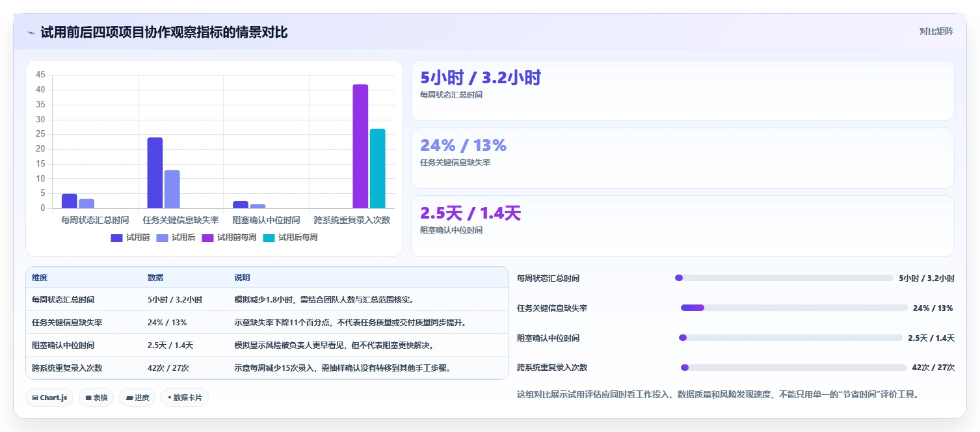Click the 进度 chip

pyautogui.click(x=137, y=398)
